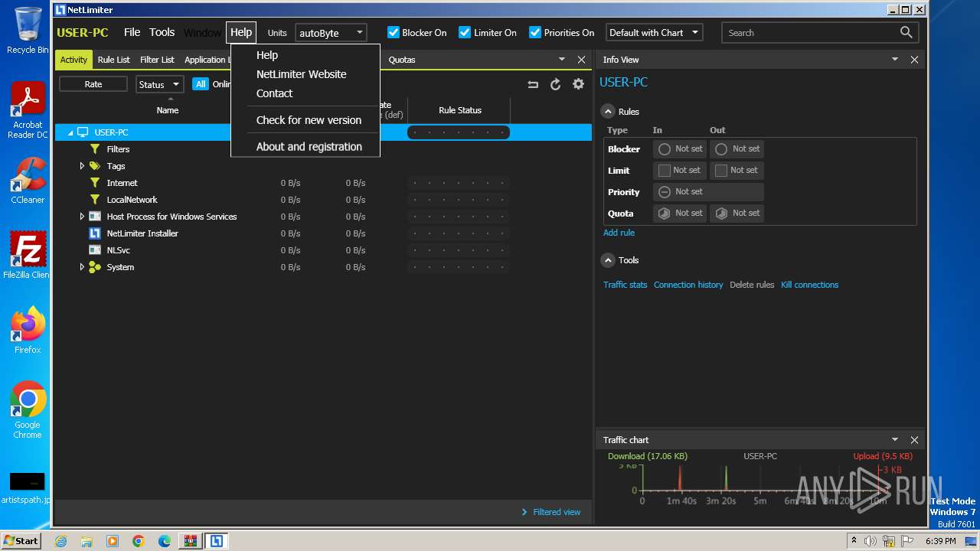This screenshot has height=551, width=980.
Task: Click the NLSvc process icon
Action: (95, 250)
